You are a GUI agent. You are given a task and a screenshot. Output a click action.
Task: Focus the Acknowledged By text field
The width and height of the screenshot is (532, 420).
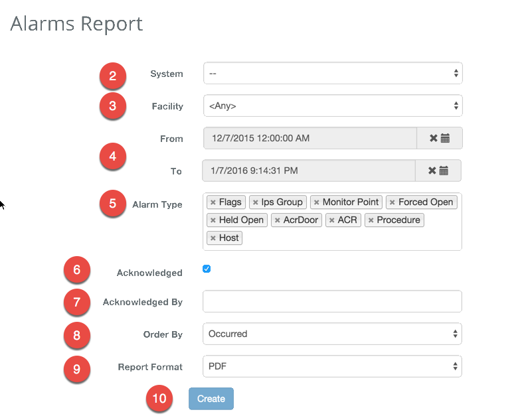332,301
